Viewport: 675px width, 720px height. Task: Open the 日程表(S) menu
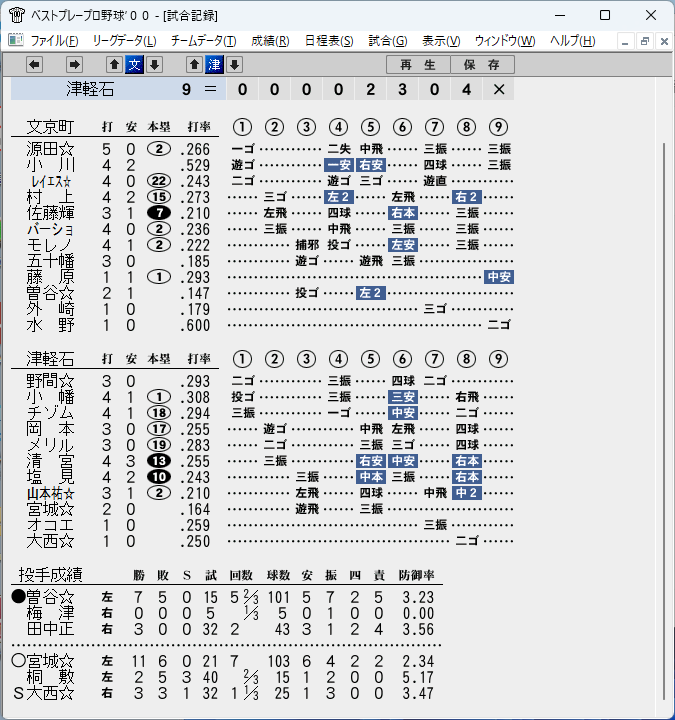pos(329,41)
